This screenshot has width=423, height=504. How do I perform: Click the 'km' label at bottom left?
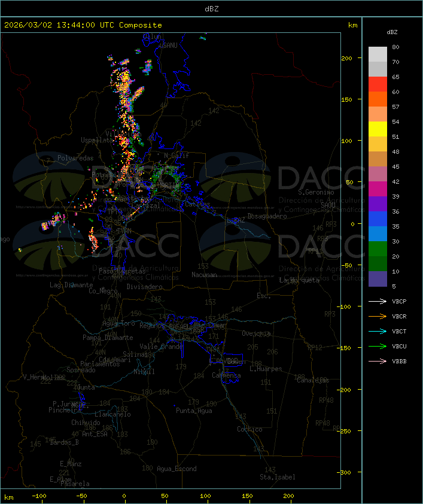[x=8, y=497]
